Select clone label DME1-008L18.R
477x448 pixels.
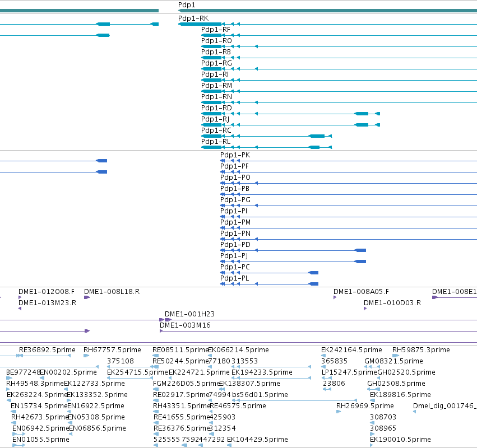(x=112, y=292)
